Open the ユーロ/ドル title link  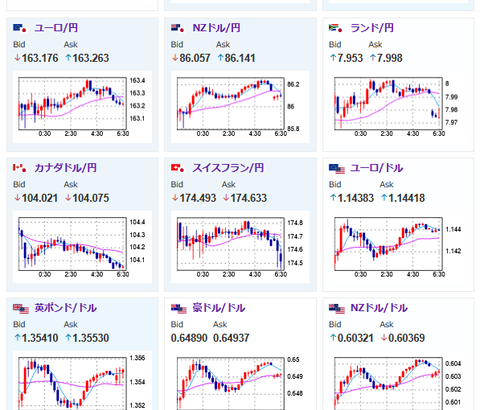(x=377, y=168)
